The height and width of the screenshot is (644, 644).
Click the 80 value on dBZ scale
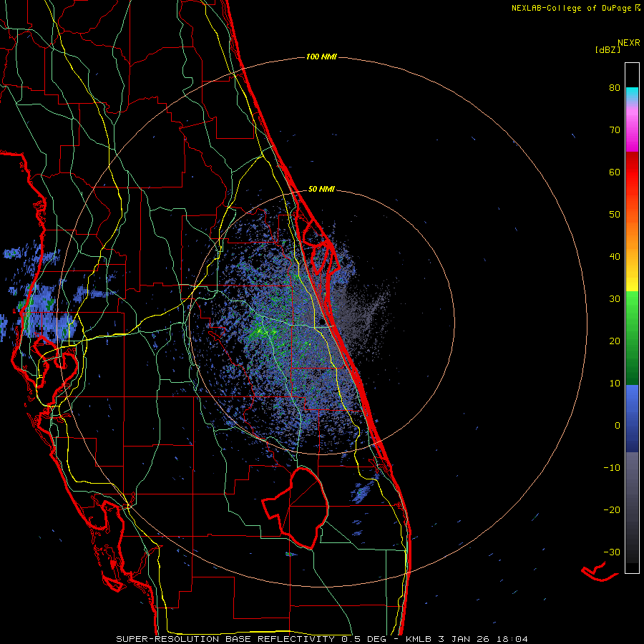(x=615, y=88)
